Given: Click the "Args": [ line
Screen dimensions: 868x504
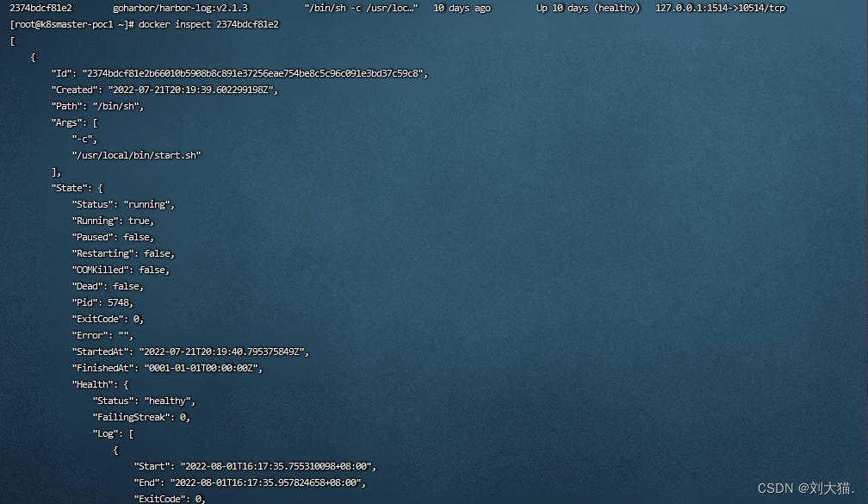Looking at the screenshot, I should click(74, 122).
